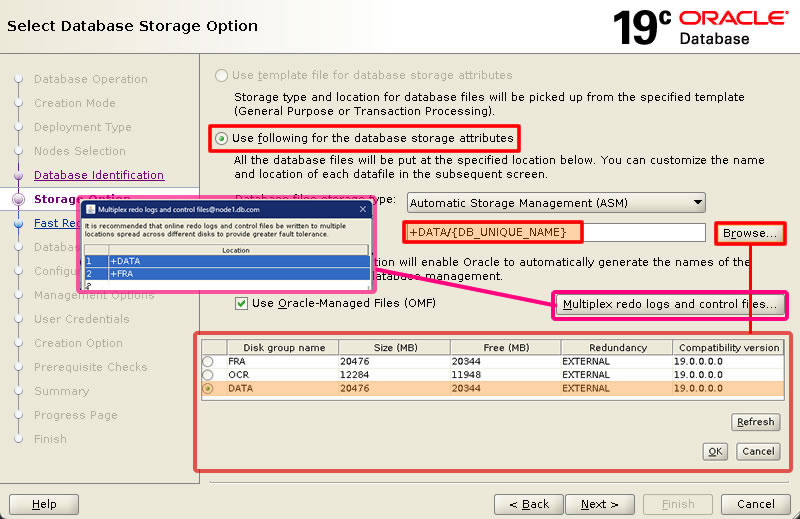Refresh the disk group list

point(756,422)
